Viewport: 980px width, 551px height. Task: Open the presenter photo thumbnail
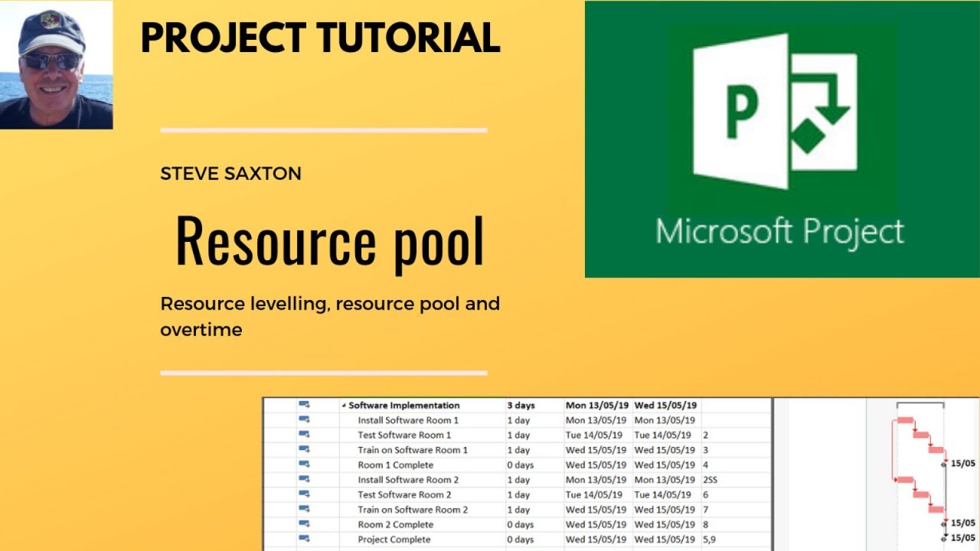[x=56, y=64]
